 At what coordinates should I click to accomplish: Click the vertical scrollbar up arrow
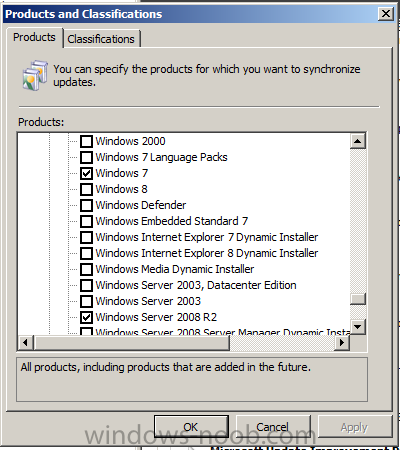click(x=358, y=141)
